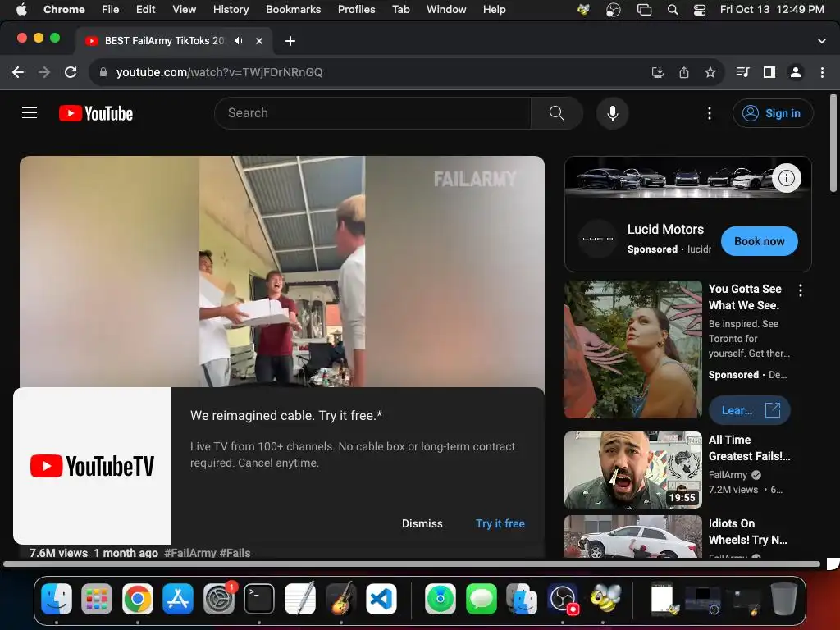Start voice search with the microphone icon
This screenshot has height=630, width=840.
(612, 113)
